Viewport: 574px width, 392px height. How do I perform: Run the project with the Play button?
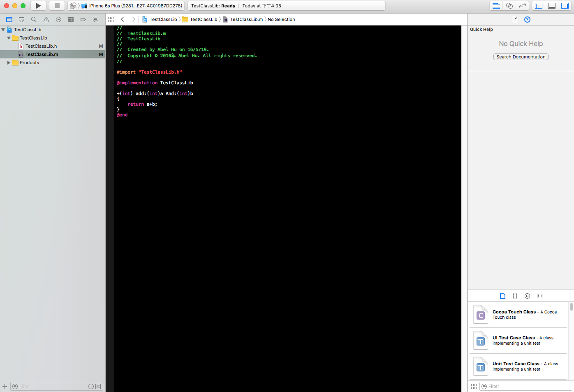[38, 6]
